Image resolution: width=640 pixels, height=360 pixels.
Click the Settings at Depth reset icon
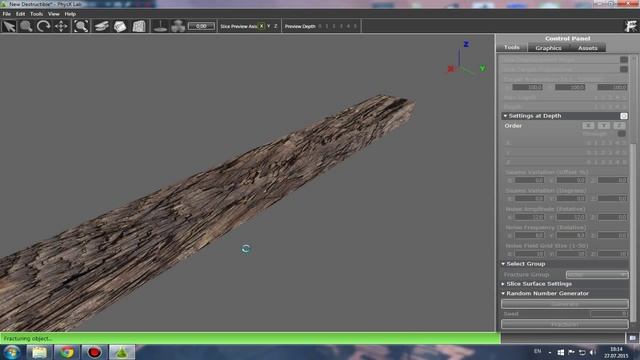tap(623, 116)
